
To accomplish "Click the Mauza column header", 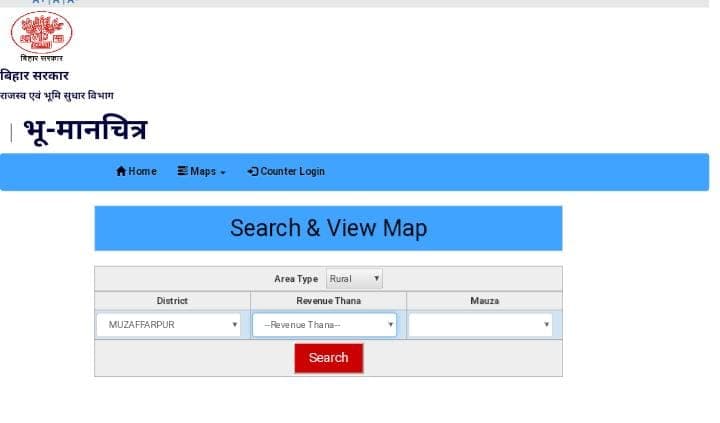I will (484, 301).
